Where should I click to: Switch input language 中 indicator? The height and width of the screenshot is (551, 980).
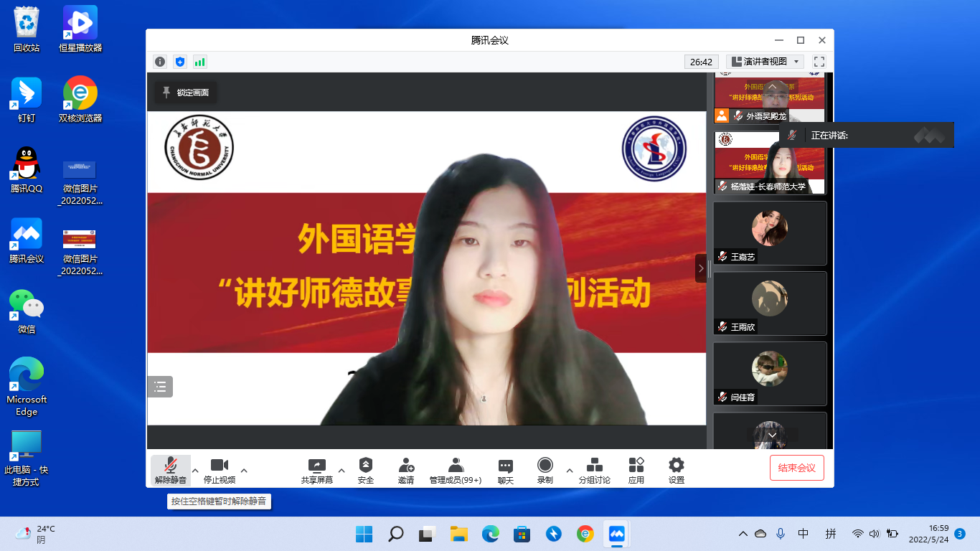point(804,534)
